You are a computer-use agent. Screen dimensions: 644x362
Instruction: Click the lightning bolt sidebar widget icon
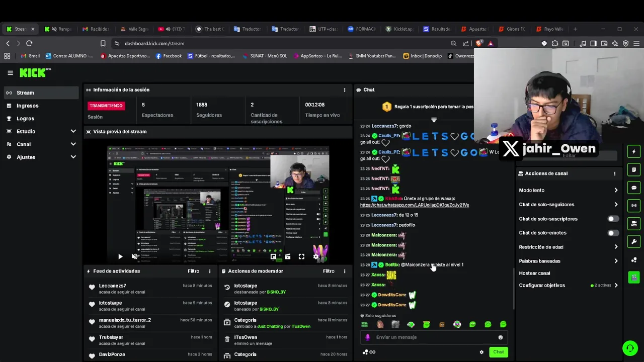(x=634, y=151)
